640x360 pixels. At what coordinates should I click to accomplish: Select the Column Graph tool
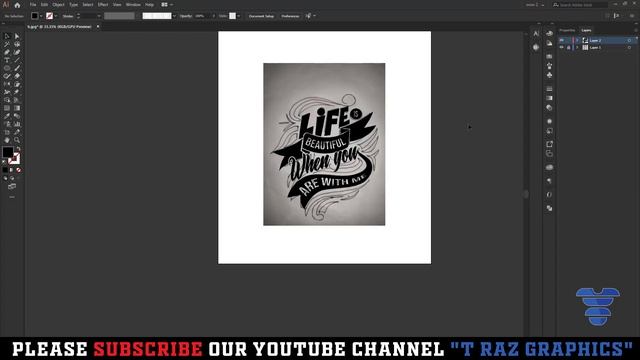tap(17, 124)
